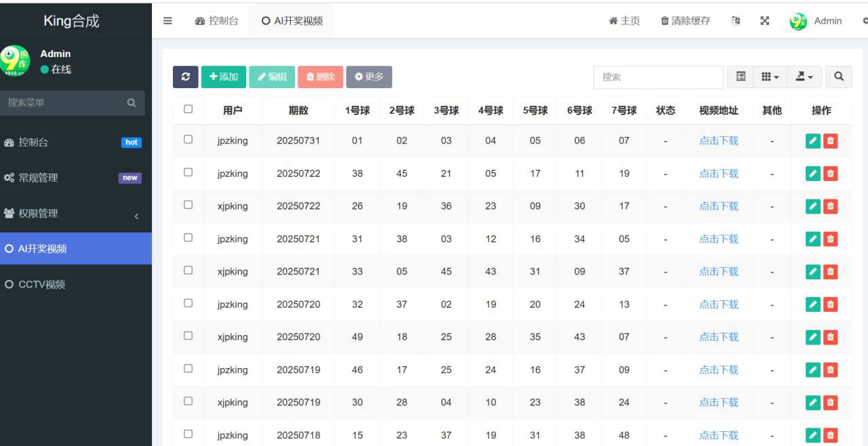Image resolution: width=868 pixels, height=446 pixels.
Task: Check the select-all checkbox in table header
Action: point(189,109)
